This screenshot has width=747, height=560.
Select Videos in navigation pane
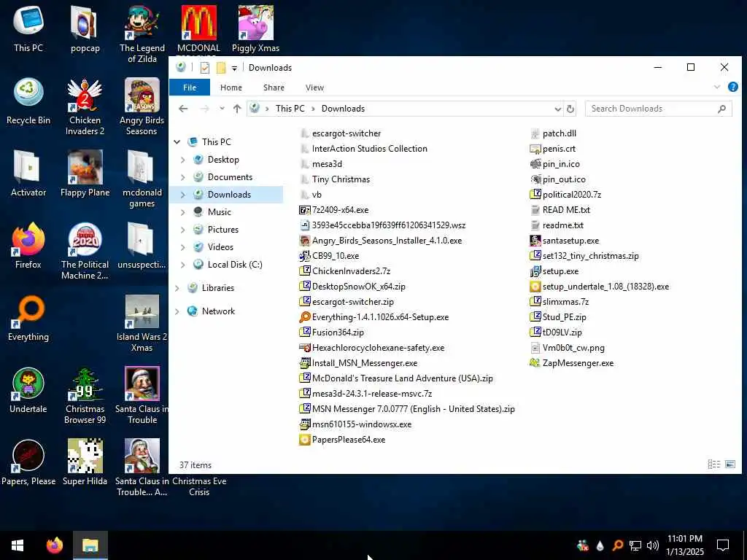point(220,247)
